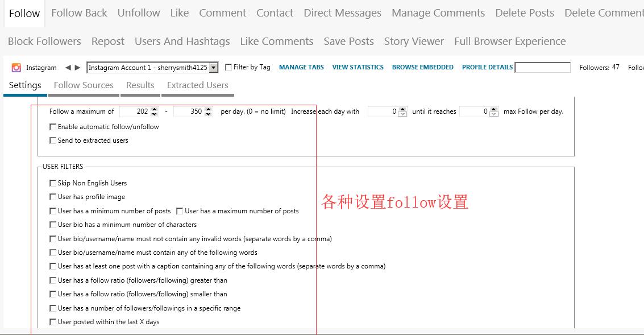Check the follow ratio greater than filter
Viewport: 644px width, 335px height.
click(53, 280)
